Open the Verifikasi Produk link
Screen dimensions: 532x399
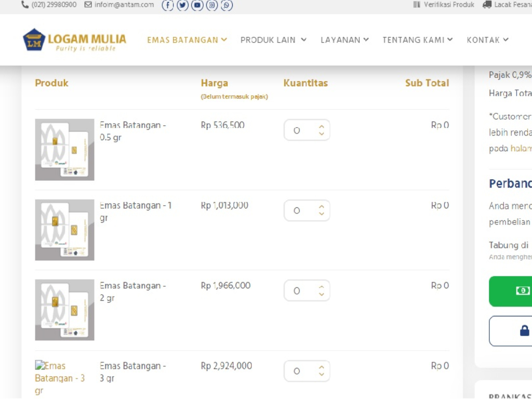tap(449, 5)
